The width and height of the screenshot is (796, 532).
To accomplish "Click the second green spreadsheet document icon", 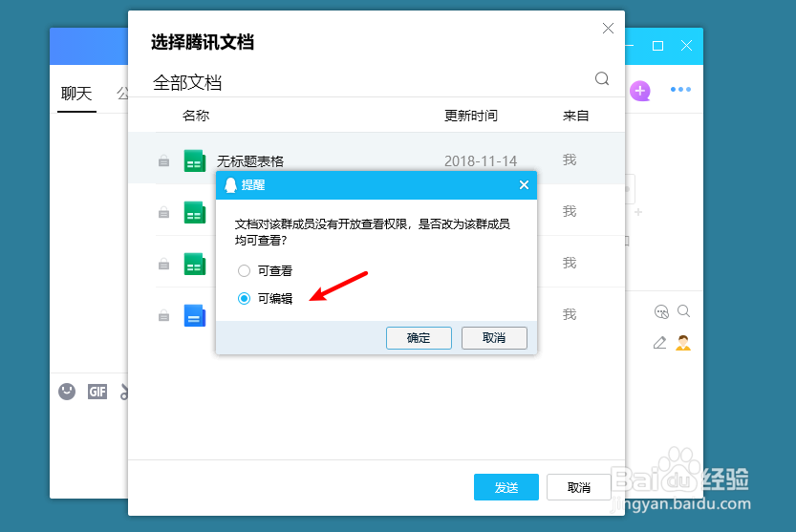I will tap(194, 212).
